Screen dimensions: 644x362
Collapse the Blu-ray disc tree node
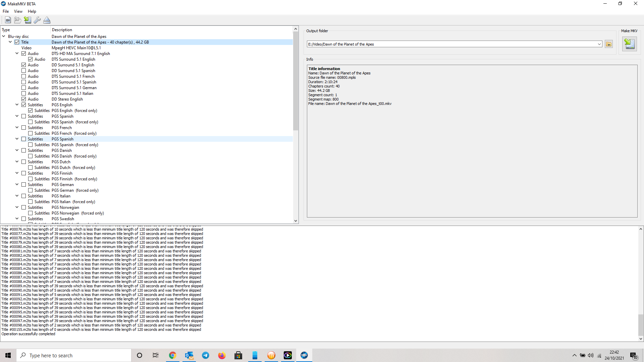click(x=4, y=36)
